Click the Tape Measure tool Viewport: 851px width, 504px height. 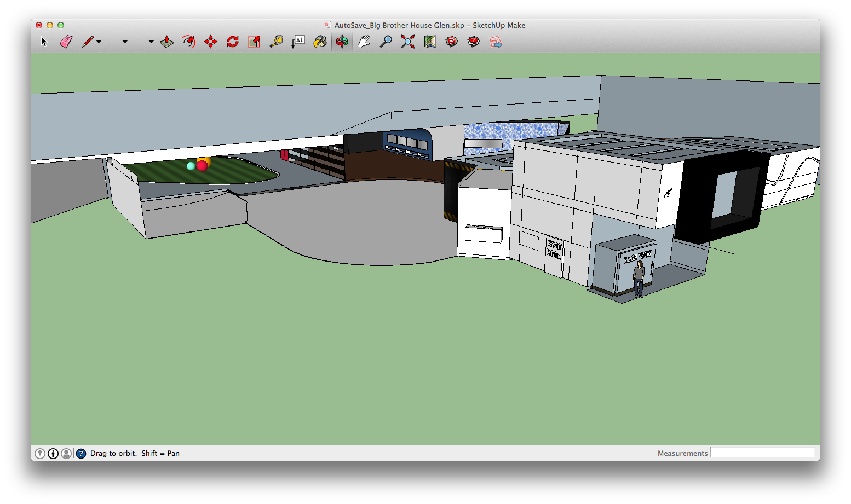[277, 42]
